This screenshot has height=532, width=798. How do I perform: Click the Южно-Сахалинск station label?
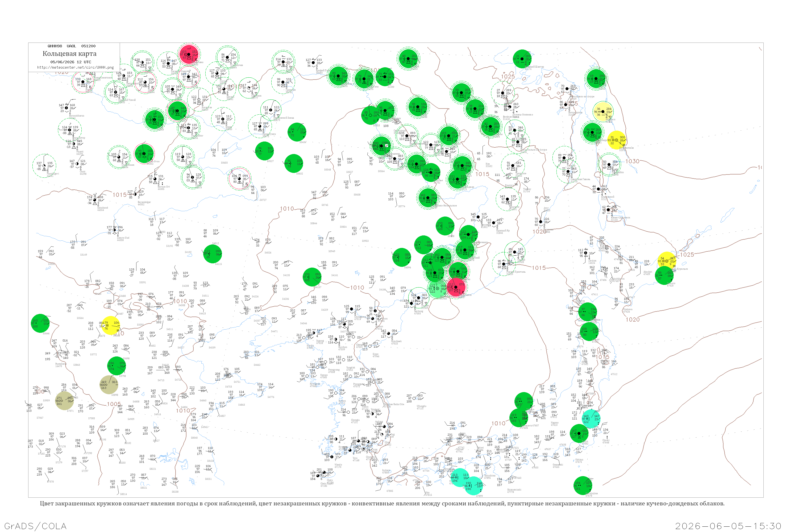621,218
